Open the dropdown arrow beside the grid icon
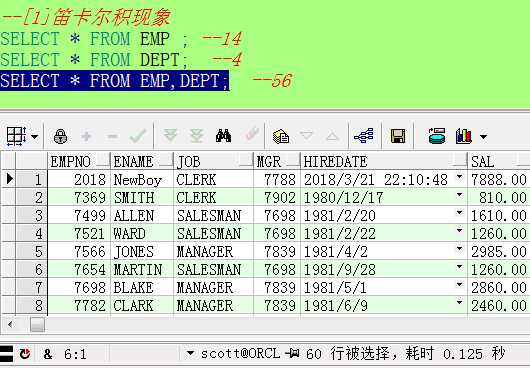Image resolution: width=530 pixels, height=368 pixels. pos(34,137)
